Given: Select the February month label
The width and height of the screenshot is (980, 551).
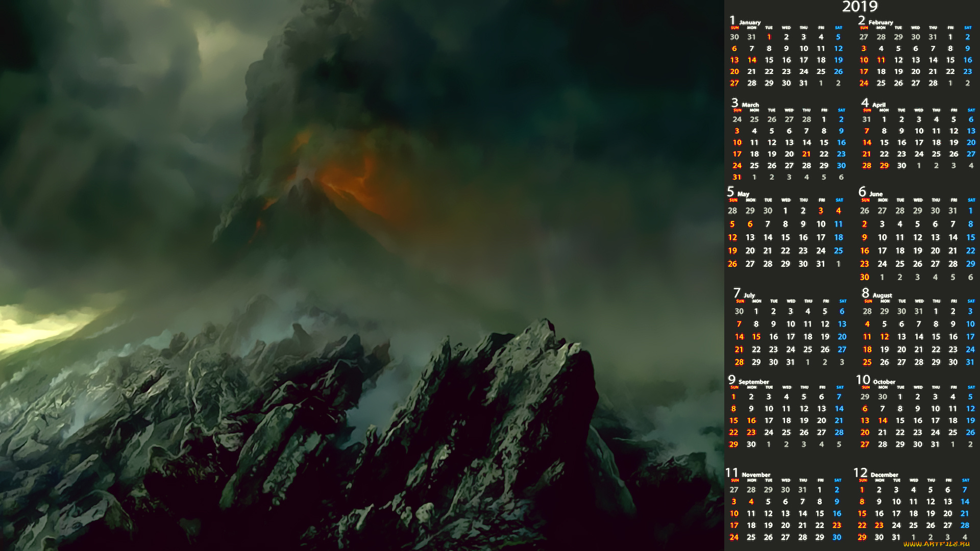Looking at the screenshot, I should tap(880, 22).
